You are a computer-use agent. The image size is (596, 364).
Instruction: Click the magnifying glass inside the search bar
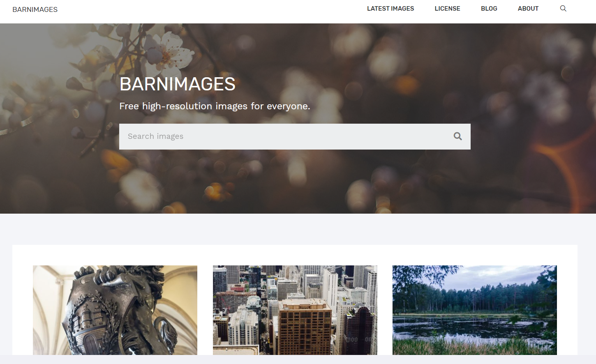point(457,136)
